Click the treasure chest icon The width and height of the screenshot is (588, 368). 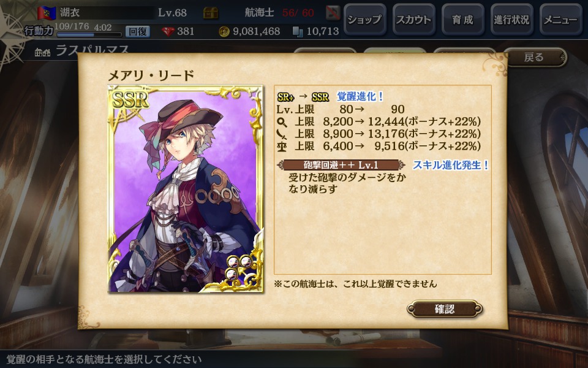click(x=211, y=13)
